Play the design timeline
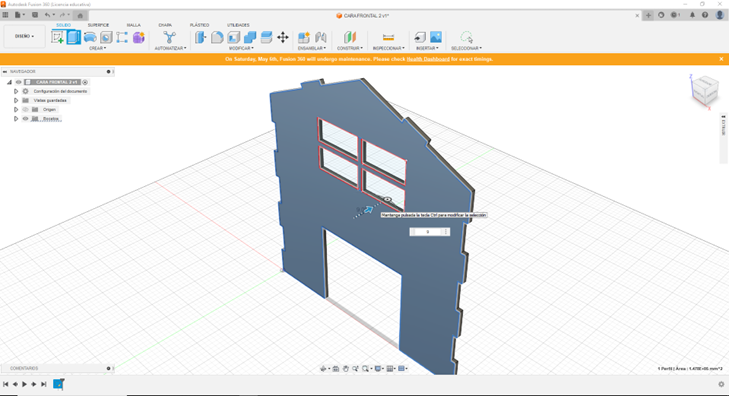The height and width of the screenshot is (396, 729). (24, 384)
